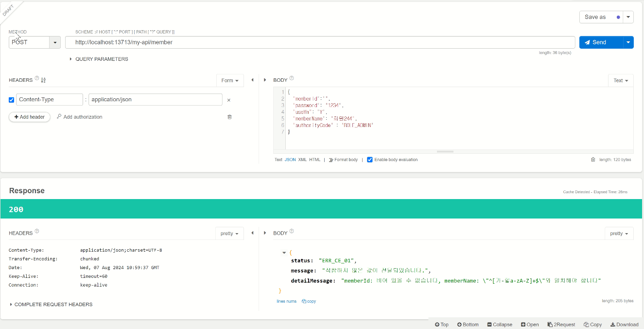644x329 pixels.
Task: Expand COMPLETE REQUEST HEADERS section
Action: (x=51, y=304)
